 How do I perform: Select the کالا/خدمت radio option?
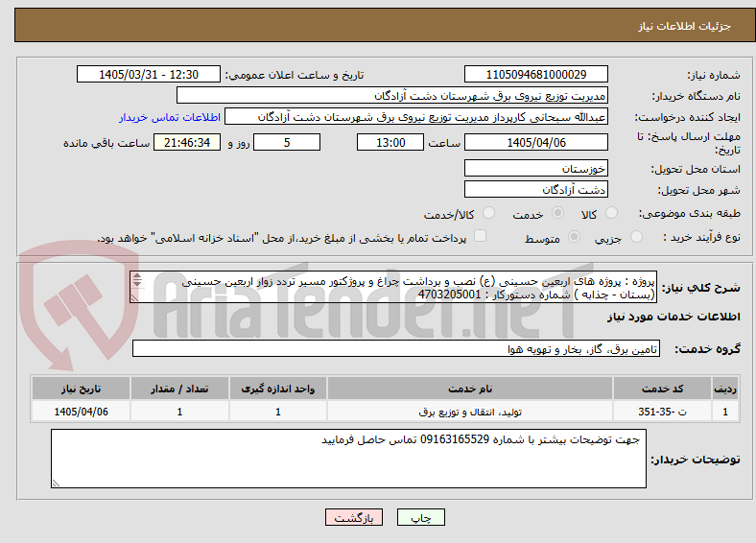point(488,213)
